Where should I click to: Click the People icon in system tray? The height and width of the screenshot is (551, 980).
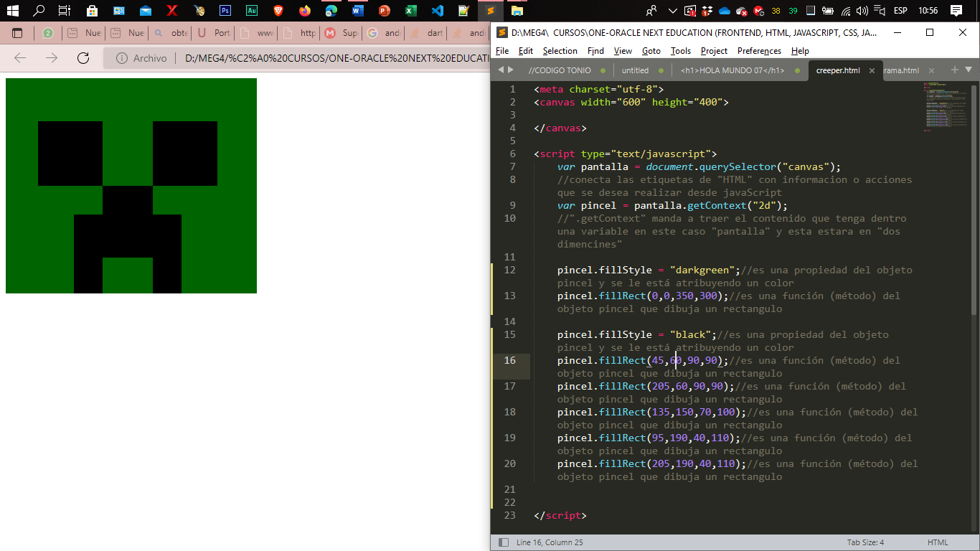(651, 11)
